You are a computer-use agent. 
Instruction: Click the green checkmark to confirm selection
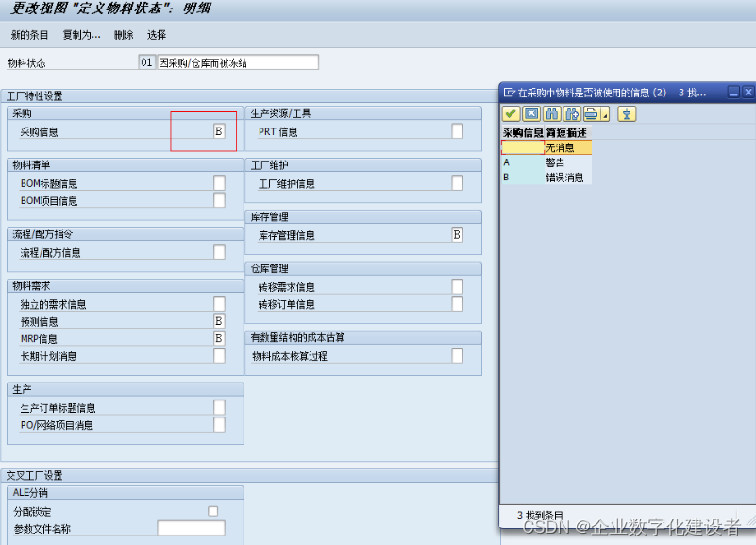(x=510, y=113)
